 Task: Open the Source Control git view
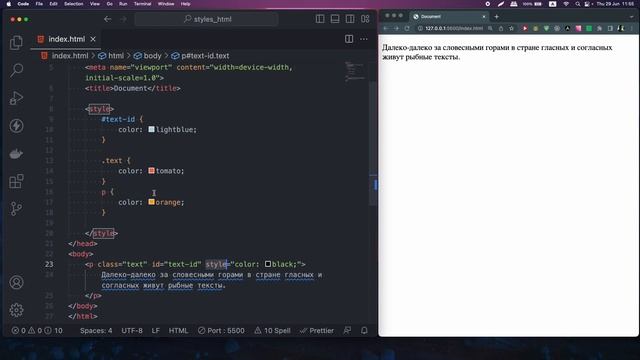click(x=16, y=209)
